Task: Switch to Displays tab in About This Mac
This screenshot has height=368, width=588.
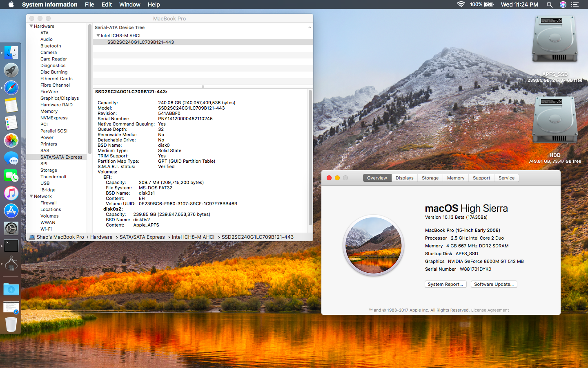Action: pyautogui.click(x=404, y=178)
